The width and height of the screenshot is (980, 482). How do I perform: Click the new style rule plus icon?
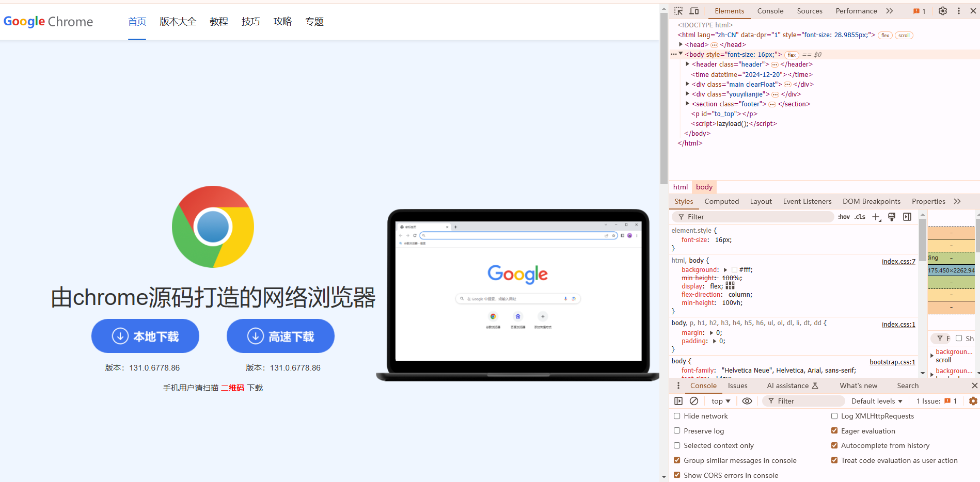[876, 217]
